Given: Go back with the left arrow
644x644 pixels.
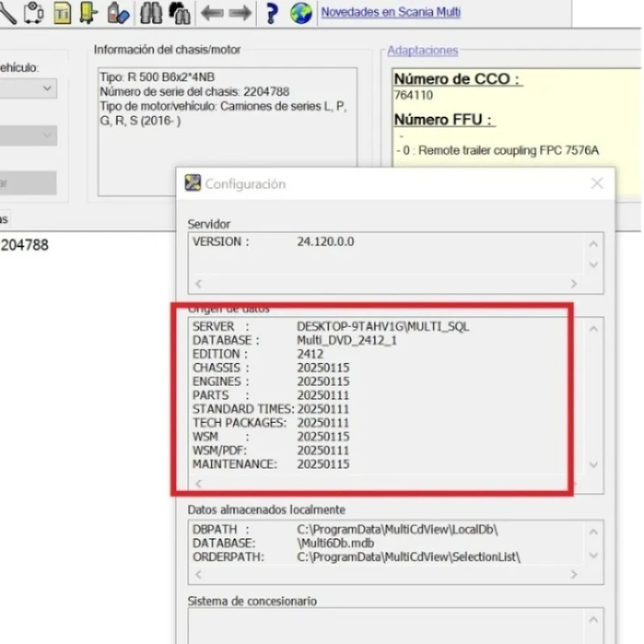Looking at the screenshot, I should click(212, 13).
